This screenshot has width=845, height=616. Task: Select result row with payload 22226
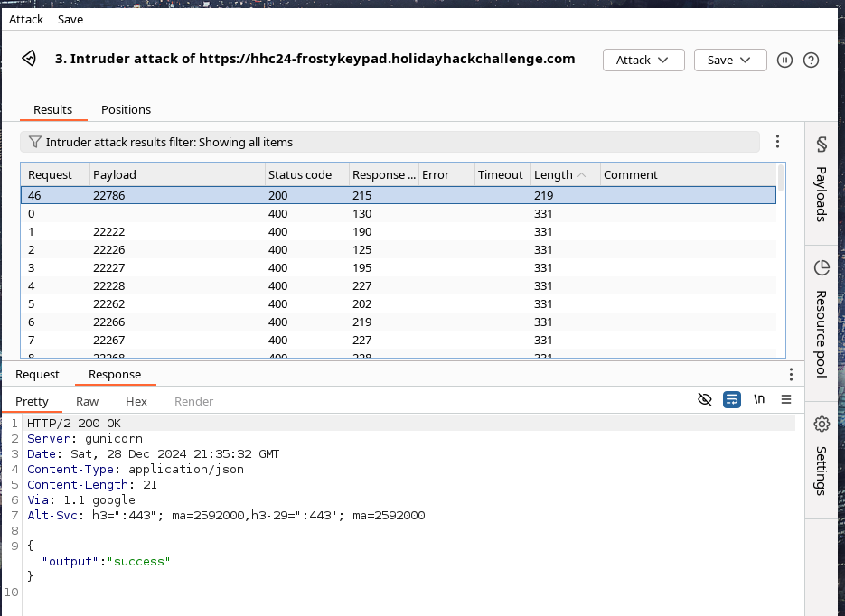click(x=399, y=250)
